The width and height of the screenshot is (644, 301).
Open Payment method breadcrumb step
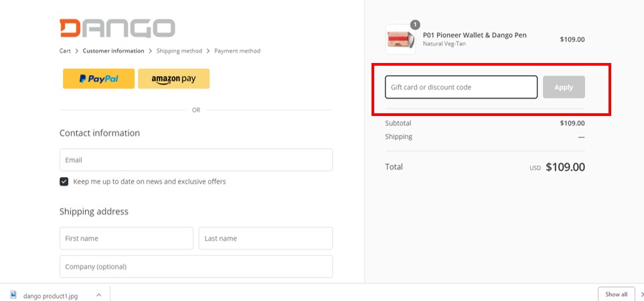pyautogui.click(x=238, y=51)
